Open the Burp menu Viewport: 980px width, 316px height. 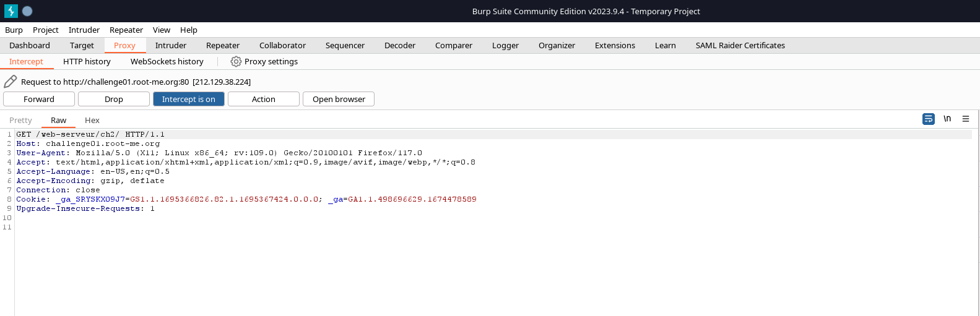(x=14, y=30)
